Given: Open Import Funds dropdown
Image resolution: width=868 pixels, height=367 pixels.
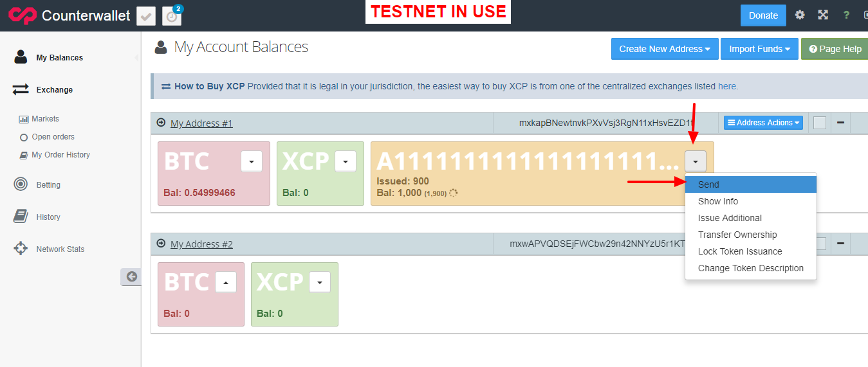Looking at the screenshot, I should coord(759,49).
